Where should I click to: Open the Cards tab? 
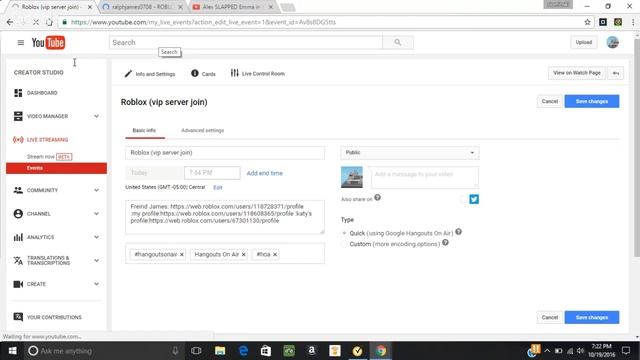click(203, 74)
